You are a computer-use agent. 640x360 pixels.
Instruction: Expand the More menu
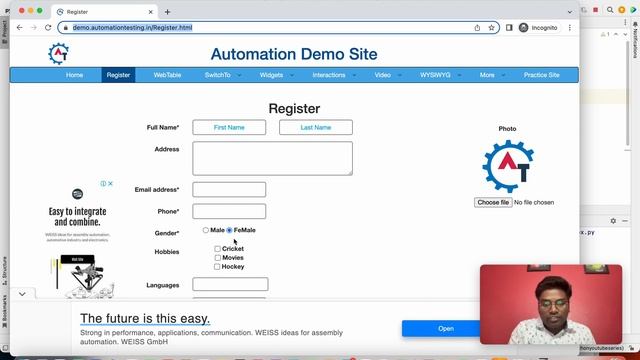click(492, 75)
